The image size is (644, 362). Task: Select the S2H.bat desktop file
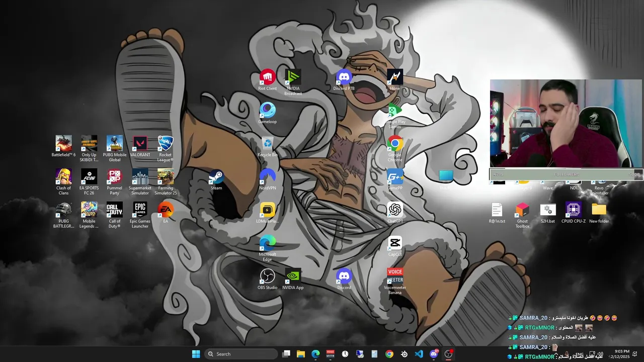(x=548, y=213)
